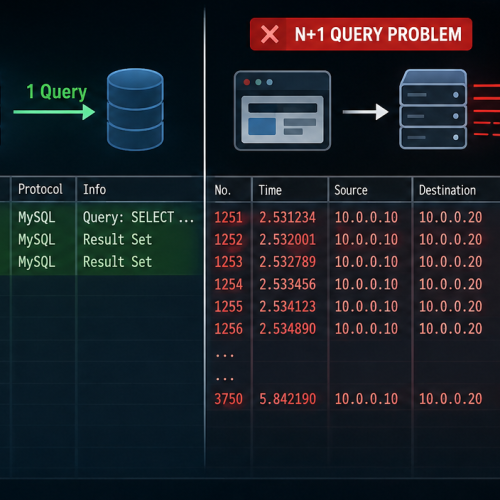This screenshot has width=500, height=500.
Task: Click the blue tile inside the browser icon
Action: pyautogui.click(x=262, y=126)
